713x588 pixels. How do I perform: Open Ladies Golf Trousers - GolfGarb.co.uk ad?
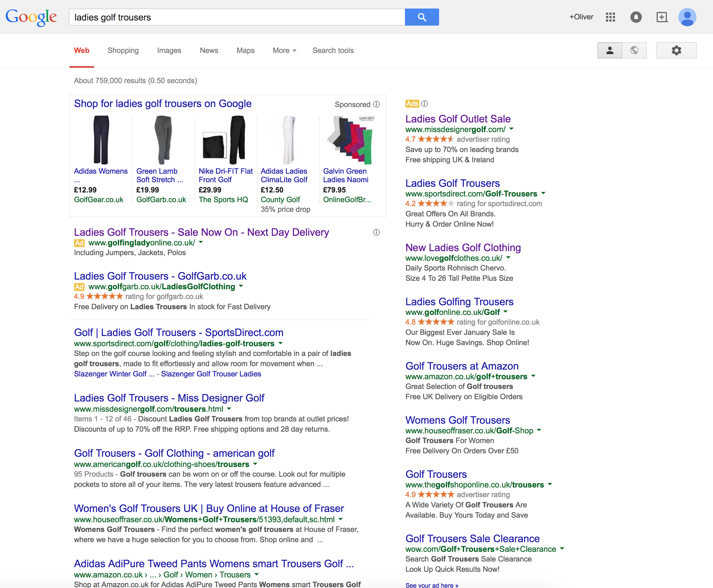coord(160,276)
